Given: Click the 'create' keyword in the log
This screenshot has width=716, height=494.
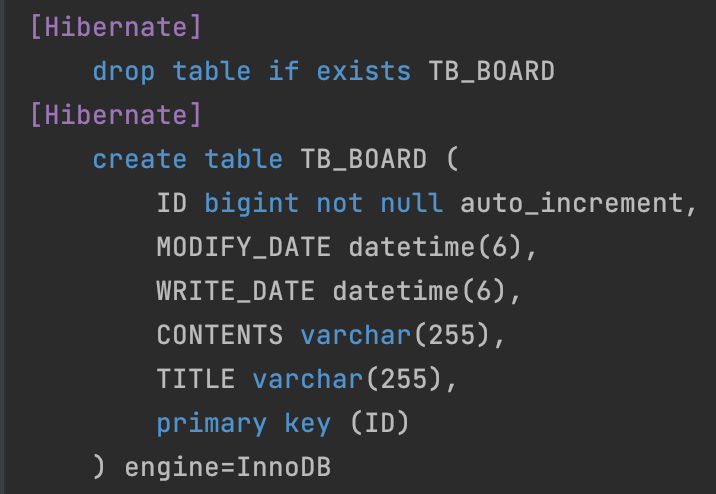Looking at the screenshot, I should 140,159.
